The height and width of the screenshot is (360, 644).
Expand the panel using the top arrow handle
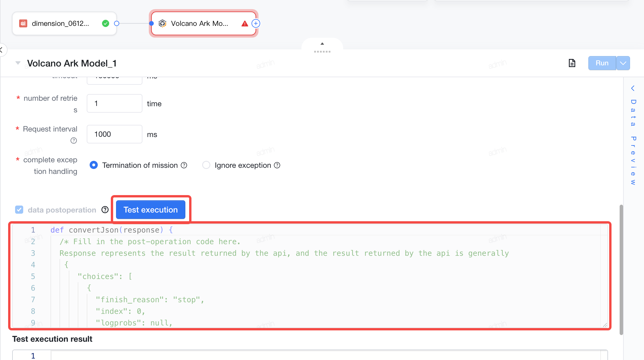(322, 44)
